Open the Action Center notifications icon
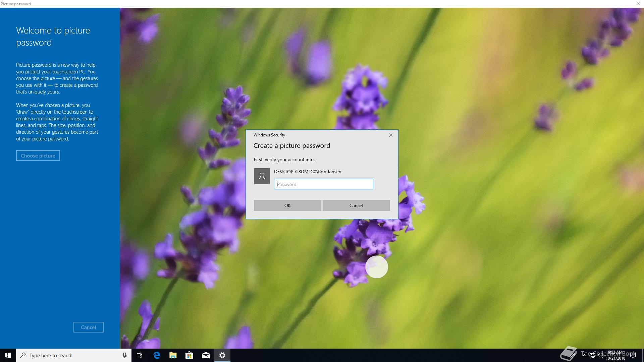Image resolution: width=644 pixels, height=362 pixels. (633, 355)
